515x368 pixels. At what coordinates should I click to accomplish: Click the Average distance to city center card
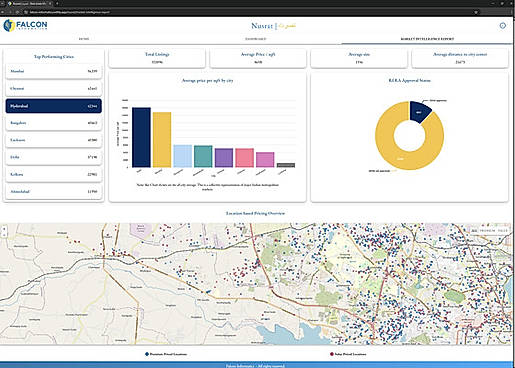pos(460,58)
